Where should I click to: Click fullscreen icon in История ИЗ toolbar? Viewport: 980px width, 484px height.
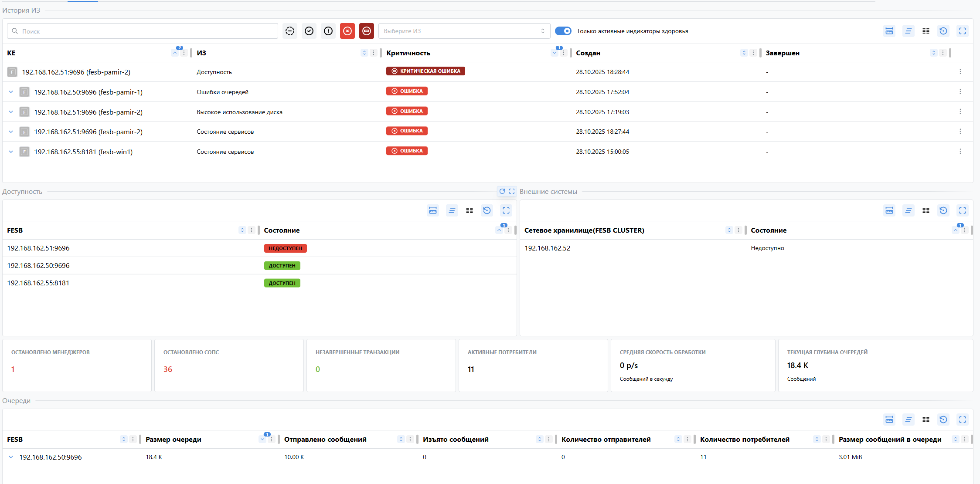tap(963, 31)
